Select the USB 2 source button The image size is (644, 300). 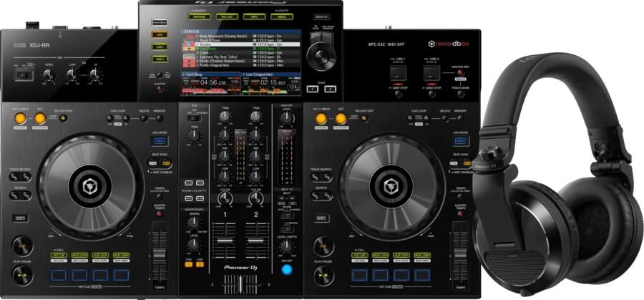tap(159, 59)
